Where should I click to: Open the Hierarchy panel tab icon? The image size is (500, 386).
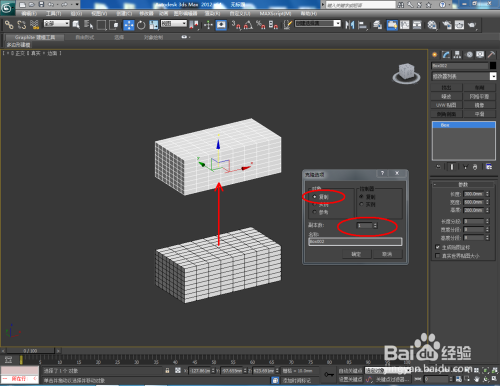click(x=457, y=55)
